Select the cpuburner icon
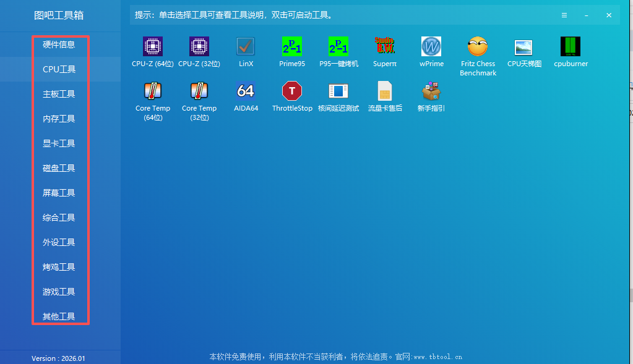633x364 pixels. tap(571, 47)
